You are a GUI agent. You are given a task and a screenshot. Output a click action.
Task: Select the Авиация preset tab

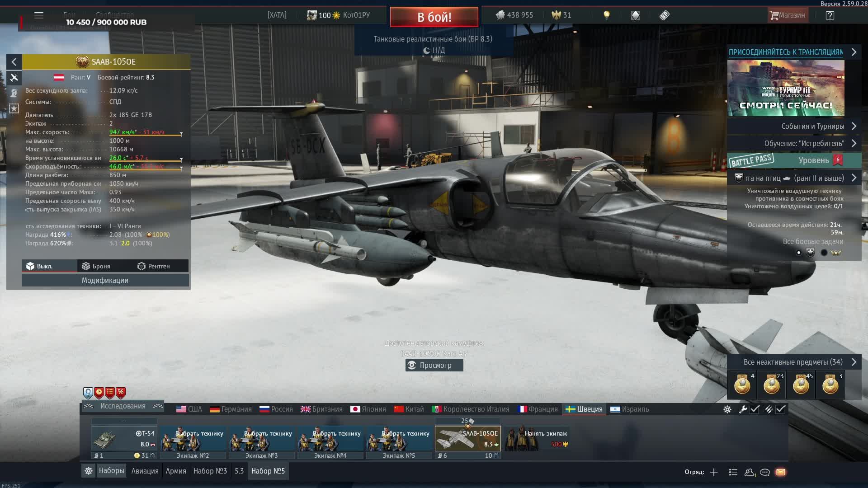pyautogui.click(x=145, y=471)
